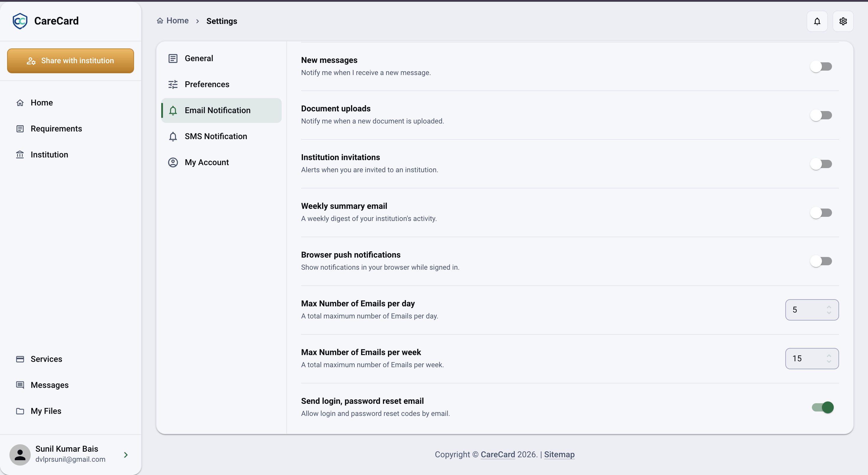Open Requirements page in sidebar

56,129
